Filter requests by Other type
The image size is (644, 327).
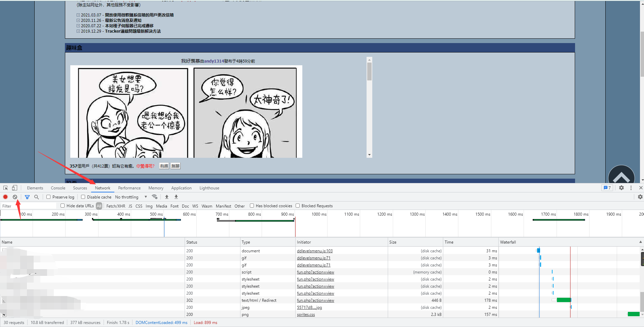[239, 206]
